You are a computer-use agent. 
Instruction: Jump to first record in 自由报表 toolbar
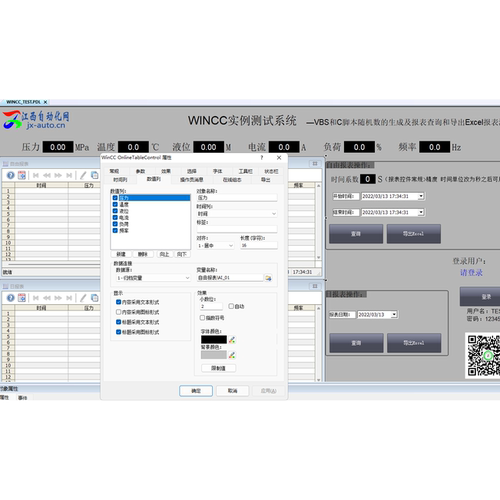pos(36,175)
